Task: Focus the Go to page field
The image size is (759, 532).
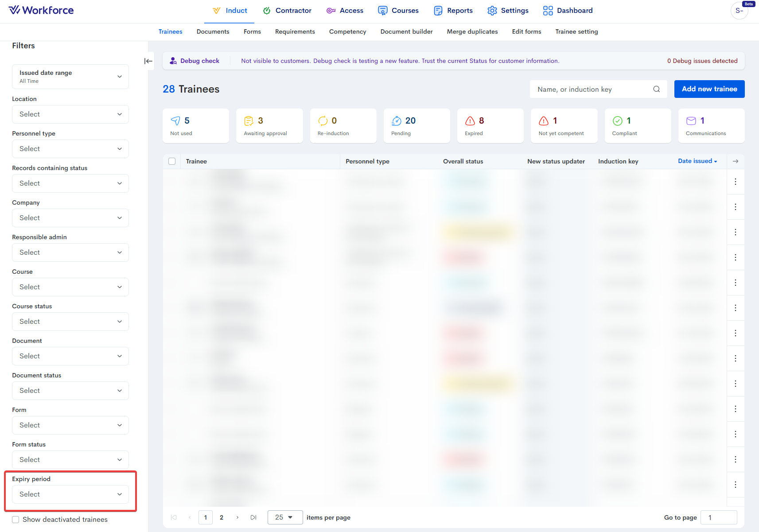Action: coord(718,517)
